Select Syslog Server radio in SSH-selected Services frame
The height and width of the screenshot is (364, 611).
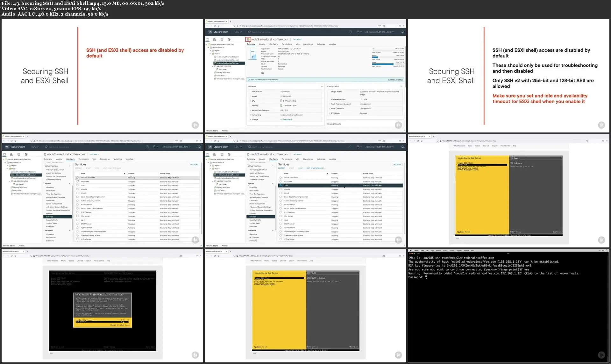(x=281, y=228)
